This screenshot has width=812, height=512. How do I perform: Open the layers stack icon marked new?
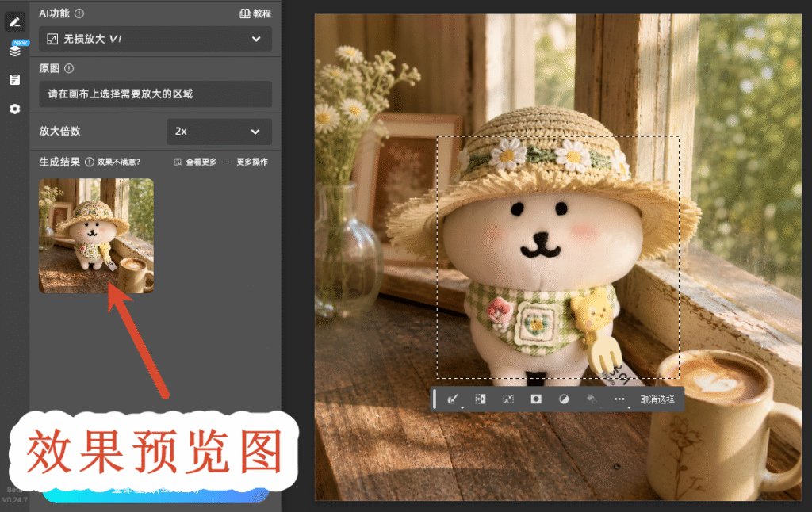click(15, 50)
